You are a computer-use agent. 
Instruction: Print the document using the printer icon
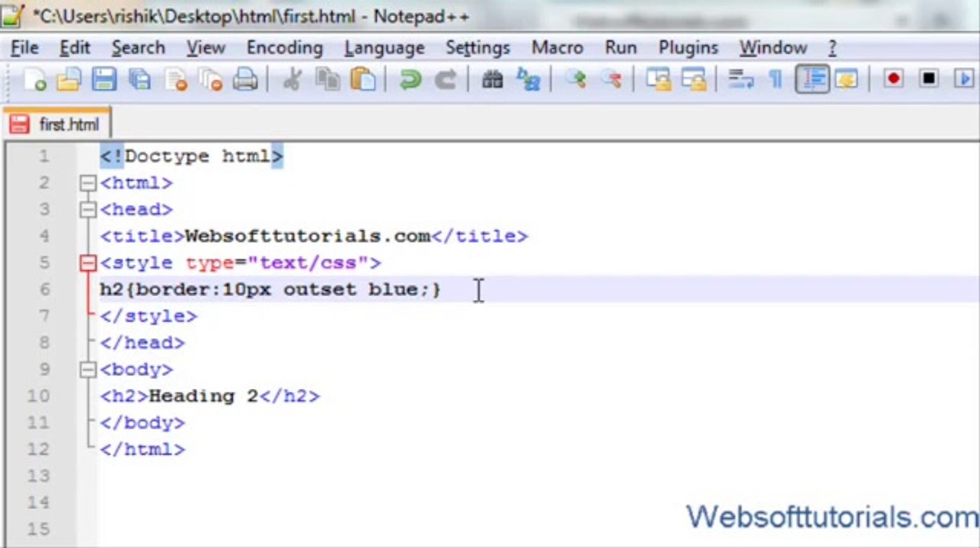click(245, 79)
